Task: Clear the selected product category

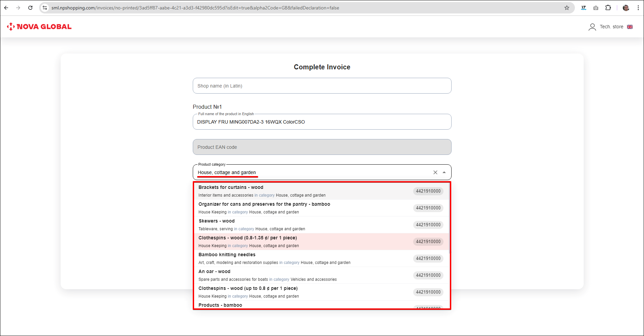Action: pyautogui.click(x=435, y=172)
